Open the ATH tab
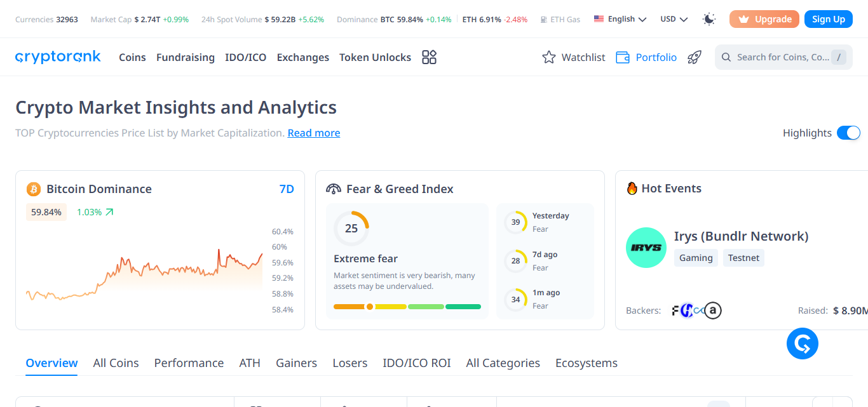 [250, 363]
